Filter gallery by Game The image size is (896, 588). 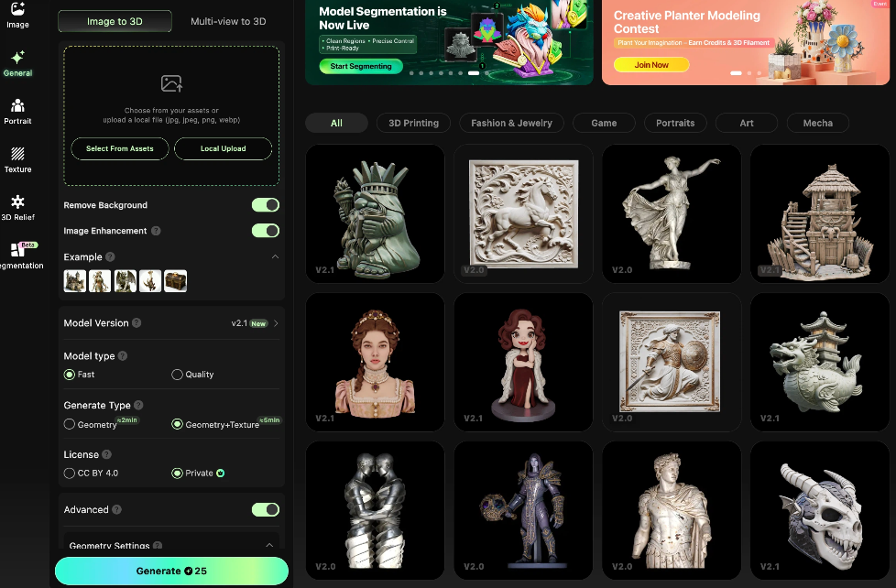604,123
